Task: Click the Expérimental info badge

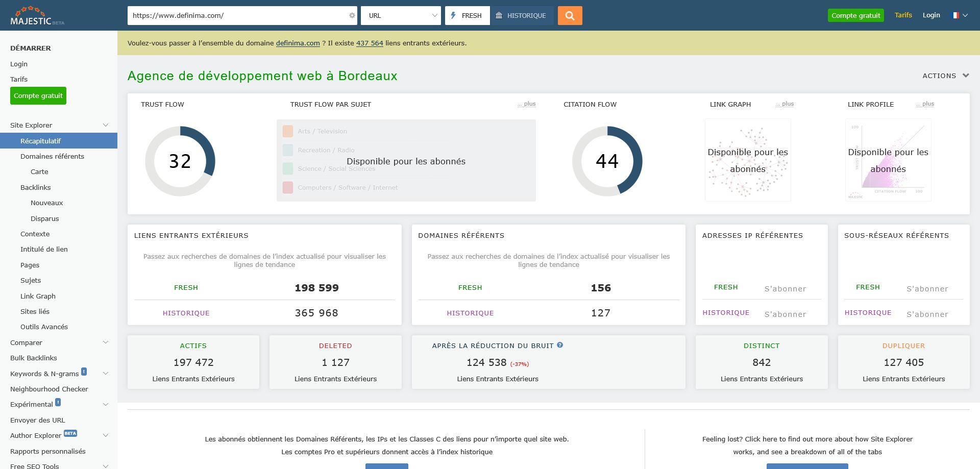Action: [58, 402]
